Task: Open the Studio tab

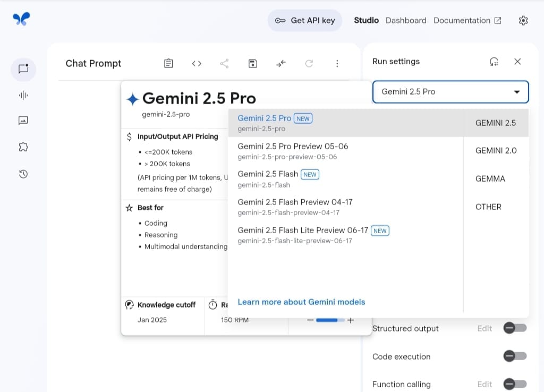Action: (366, 21)
